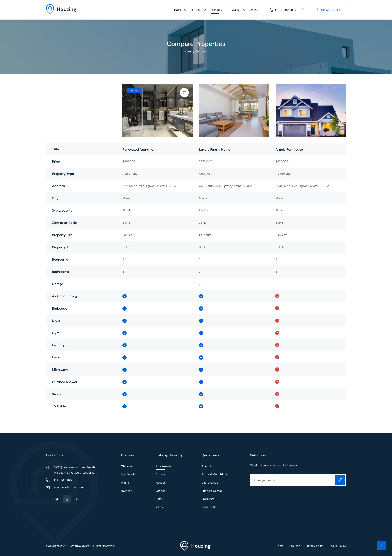Open the Facebook social link in footer
Screen dimensions: 392x556
[x=47, y=499]
